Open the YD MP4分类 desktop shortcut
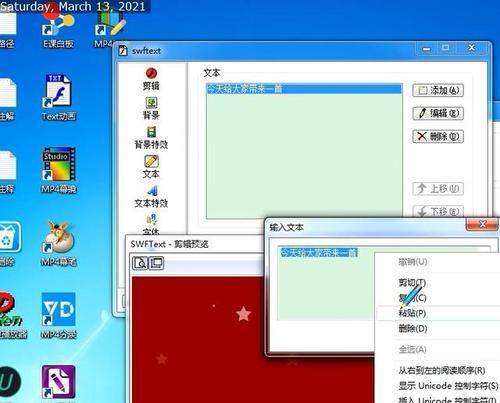This screenshot has height=403, width=500. (x=59, y=316)
